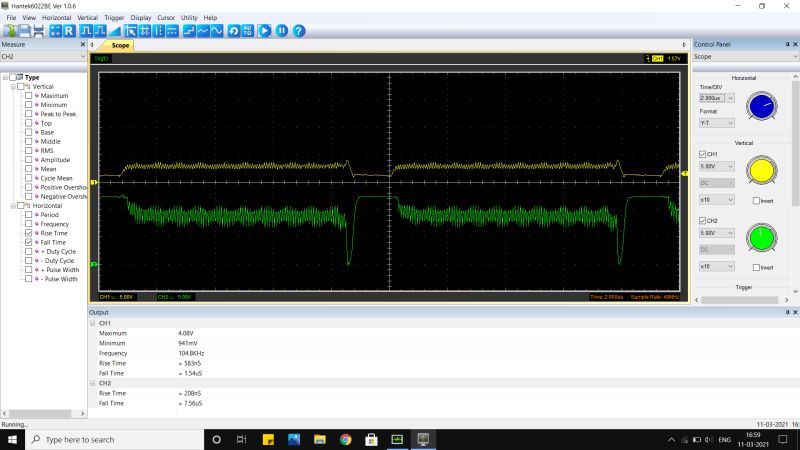Image resolution: width=800 pixels, height=450 pixels.
Task: Open the File menu
Action: point(11,17)
